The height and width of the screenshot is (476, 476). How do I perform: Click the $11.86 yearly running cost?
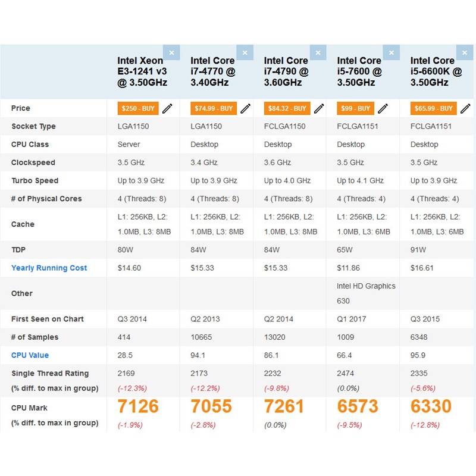349,268
